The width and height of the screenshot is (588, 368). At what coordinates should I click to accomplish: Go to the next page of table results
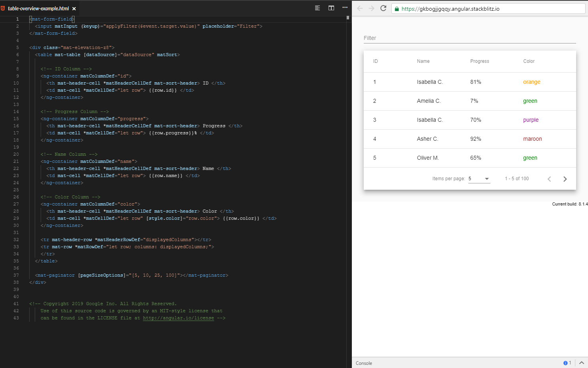565,179
